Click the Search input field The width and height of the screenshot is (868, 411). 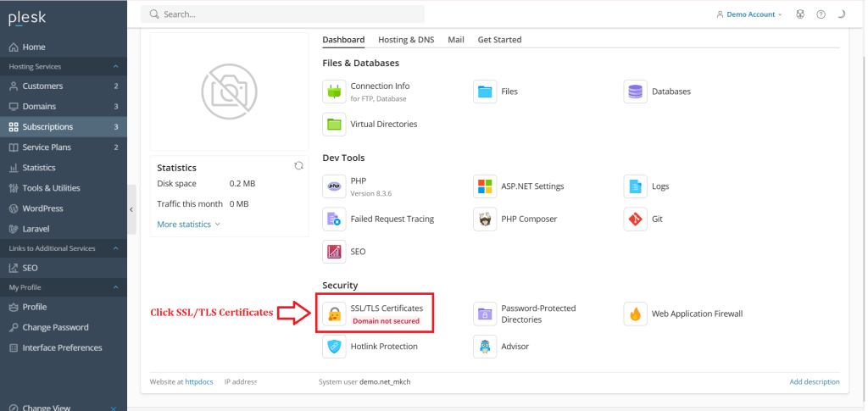[x=283, y=14]
